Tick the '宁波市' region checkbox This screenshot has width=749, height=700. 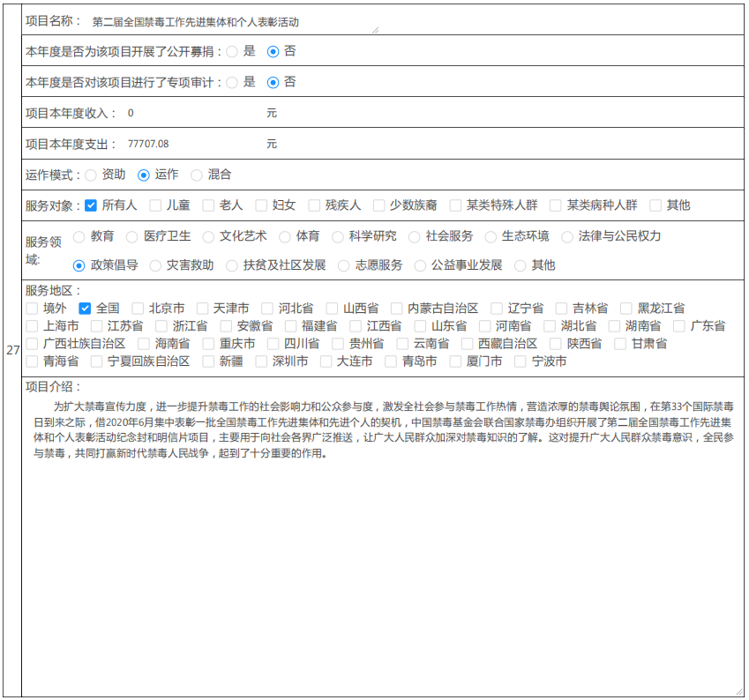[521, 361]
